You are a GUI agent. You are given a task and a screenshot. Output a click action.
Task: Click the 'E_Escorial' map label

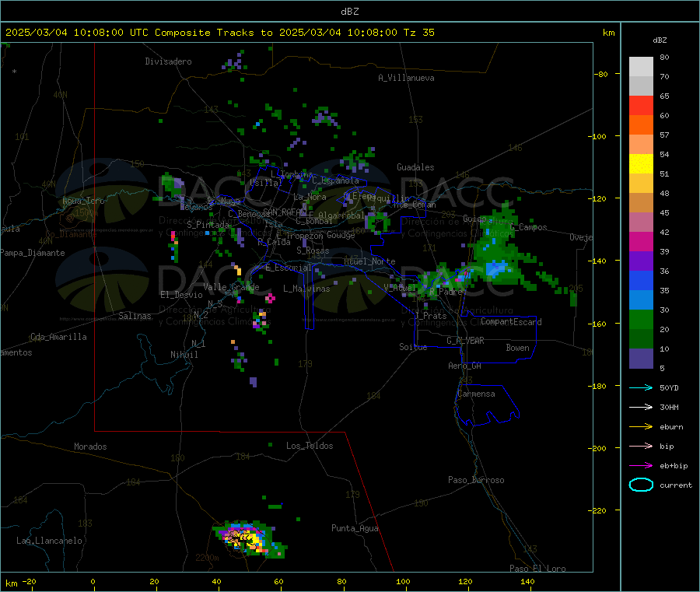click(x=289, y=268)
